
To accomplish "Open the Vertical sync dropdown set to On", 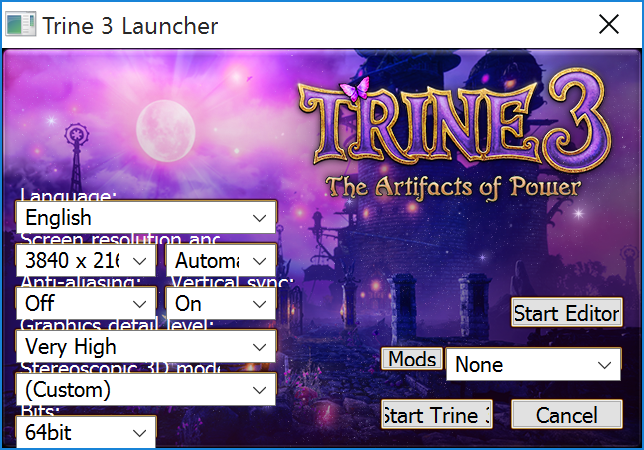I will coord(221,303).
